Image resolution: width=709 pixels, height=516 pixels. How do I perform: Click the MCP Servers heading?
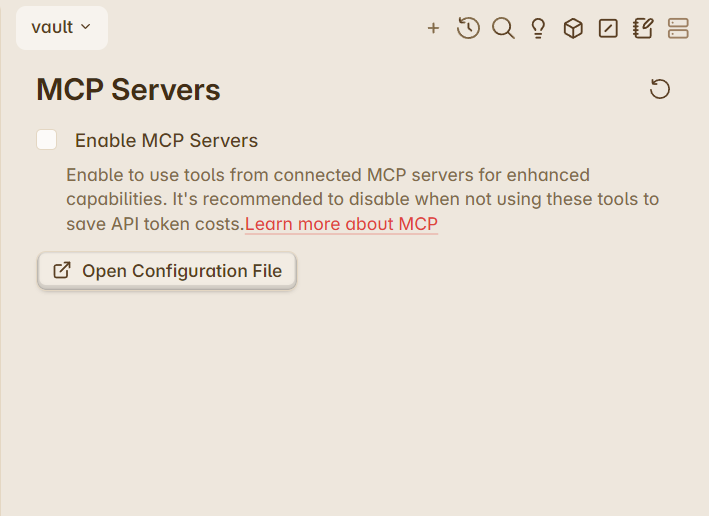128,90
